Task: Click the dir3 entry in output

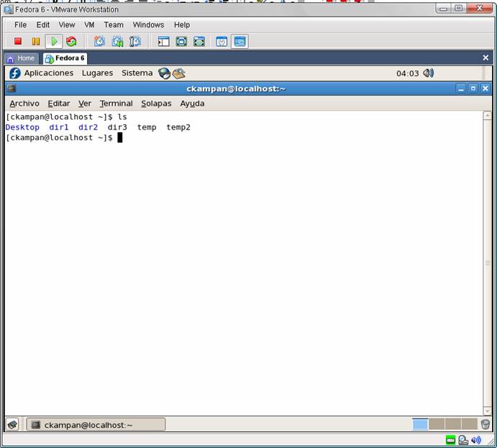Action: click(x=117, y=127)
